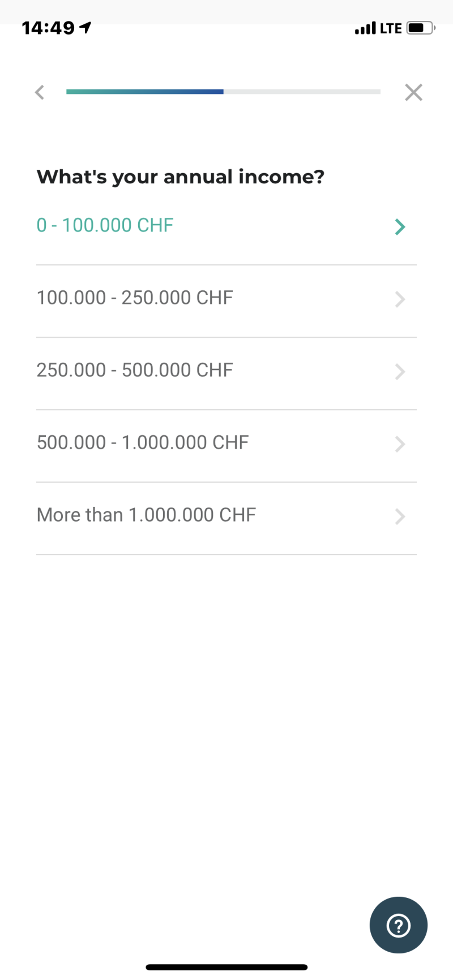Tap the cellular signal bars icon
453x980 pixels.
(365, 28)
